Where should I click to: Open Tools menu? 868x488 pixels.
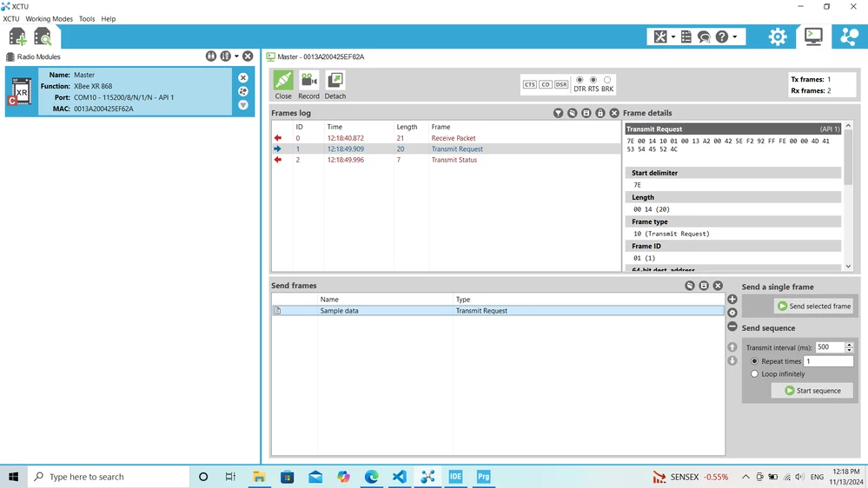(x=87, y=19)
